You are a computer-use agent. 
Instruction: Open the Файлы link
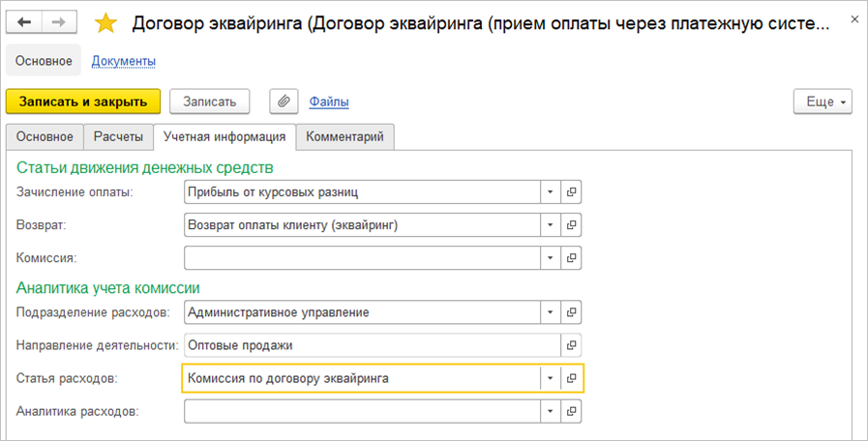[329, 102]
